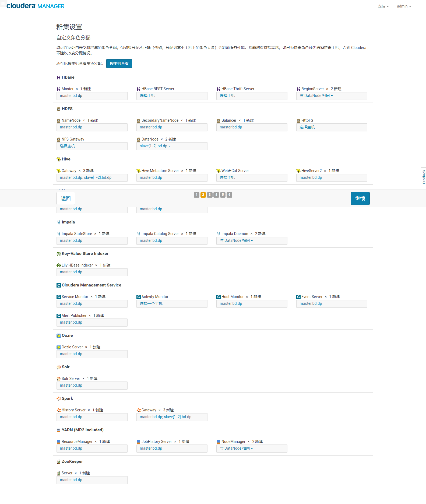The width and height of the screenshot is (426, 504).
Task: Open the Feedback side tab
Action: tap(424, 177)
